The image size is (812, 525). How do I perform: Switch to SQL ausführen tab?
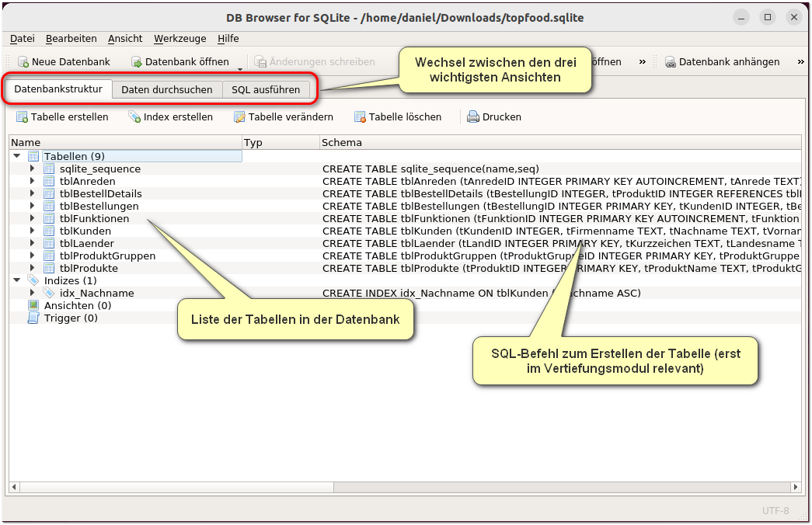[x=266, y=89]
